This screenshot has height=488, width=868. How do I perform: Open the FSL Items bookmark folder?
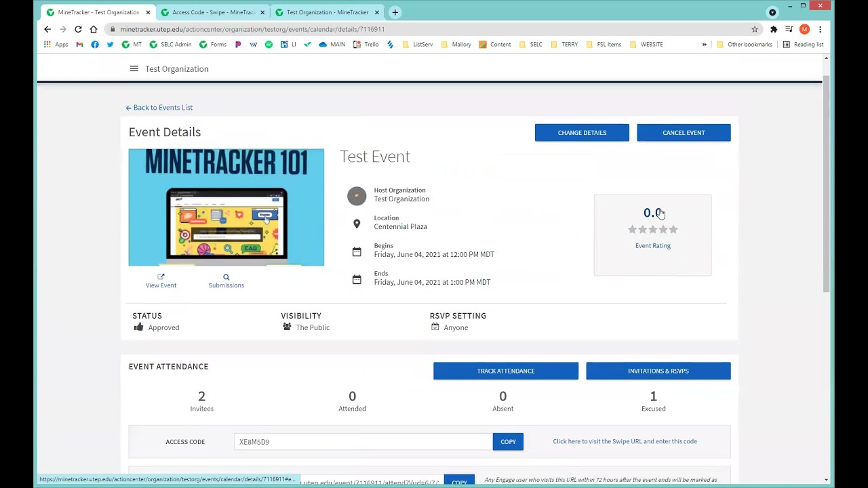[x=604, y=45]
